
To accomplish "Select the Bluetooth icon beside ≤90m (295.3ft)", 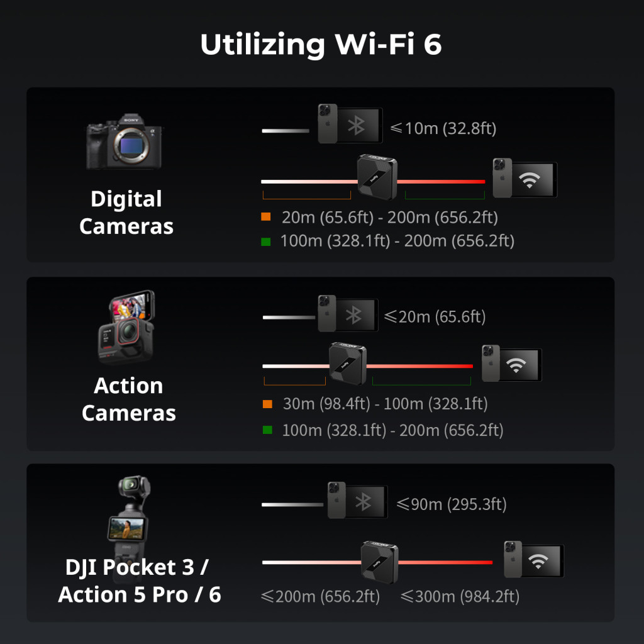I will (x=364, y=502).
